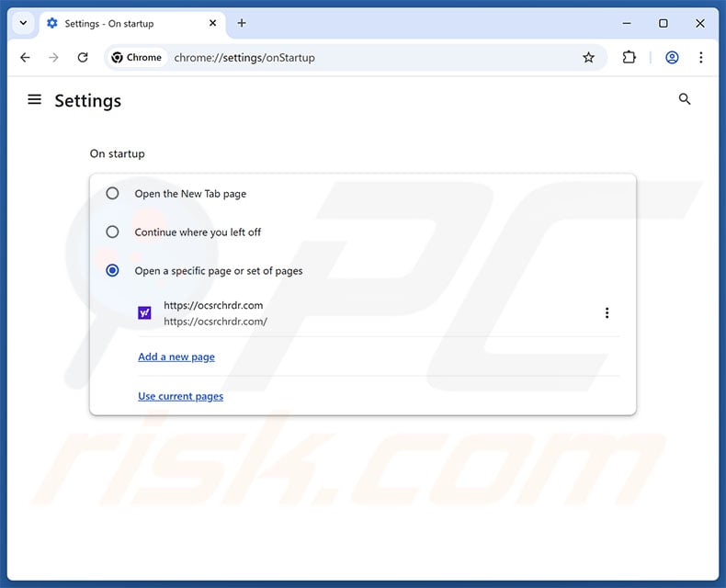This screenshot has height=588, width=726.
Task: Click the Yahoo favicon for ocsrchrdr.com
Action: [x=144, y=313]
